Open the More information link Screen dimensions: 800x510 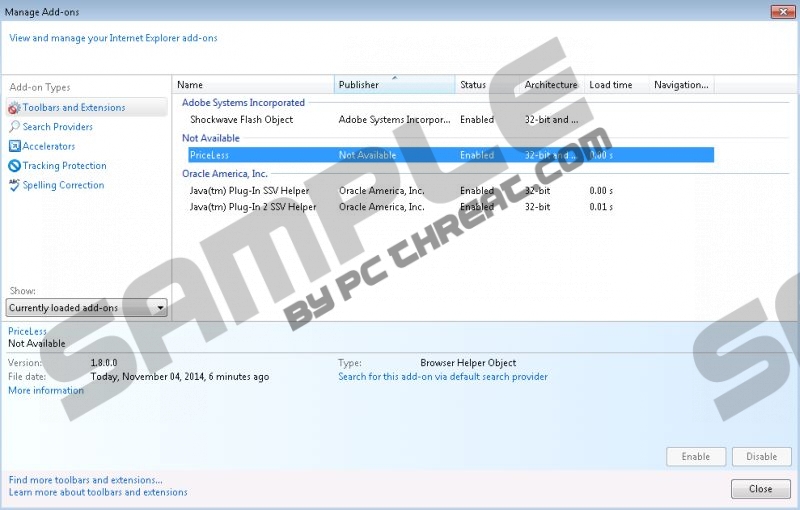[46, 391]
